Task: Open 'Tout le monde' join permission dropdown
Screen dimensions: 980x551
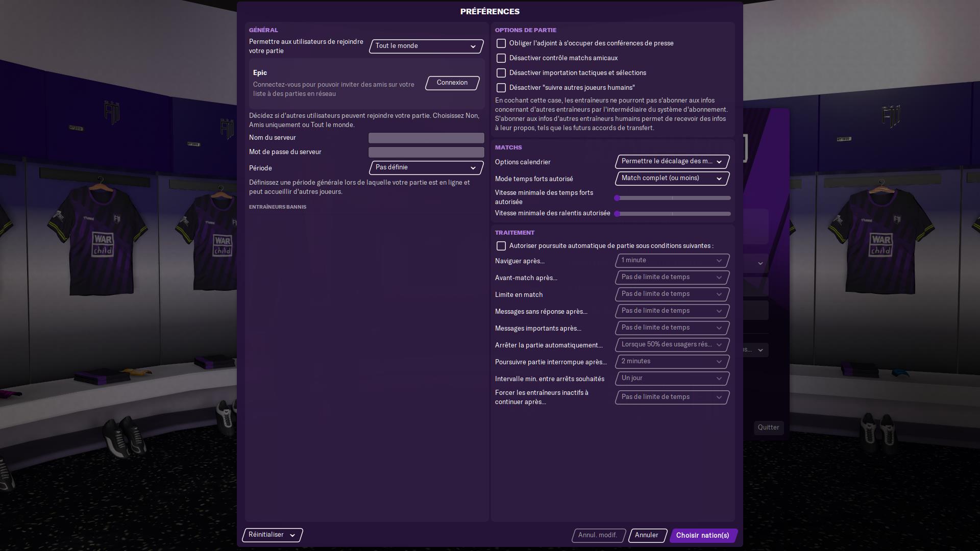Action: click(426, 46)
